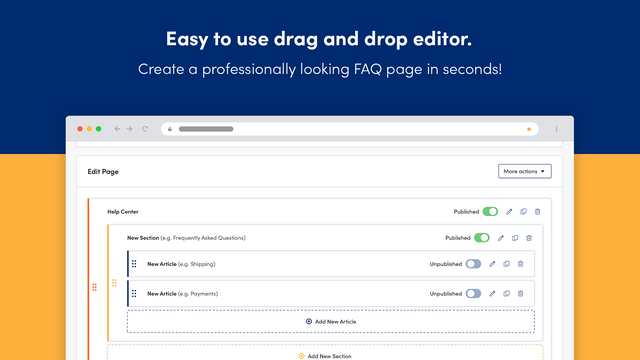Edit the Payments article with pencil icon
The width and height of the screenshot is (640, 360).
click(x=492, y=293)
